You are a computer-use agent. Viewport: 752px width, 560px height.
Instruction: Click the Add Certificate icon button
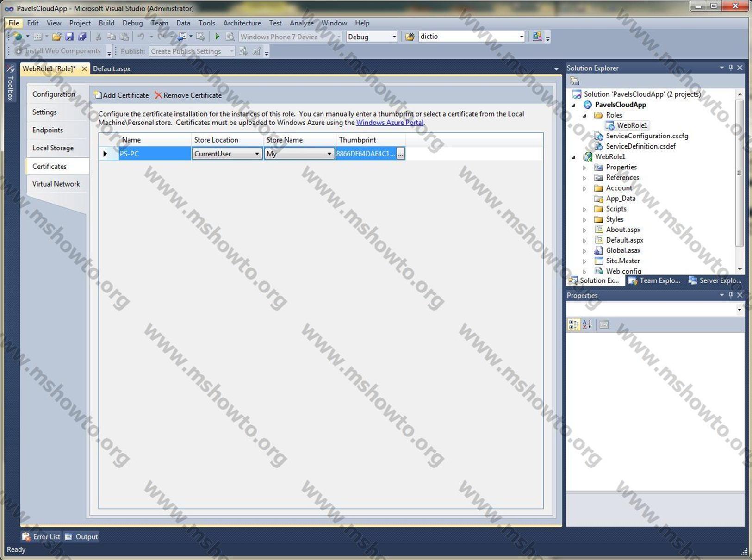(122, 95)
